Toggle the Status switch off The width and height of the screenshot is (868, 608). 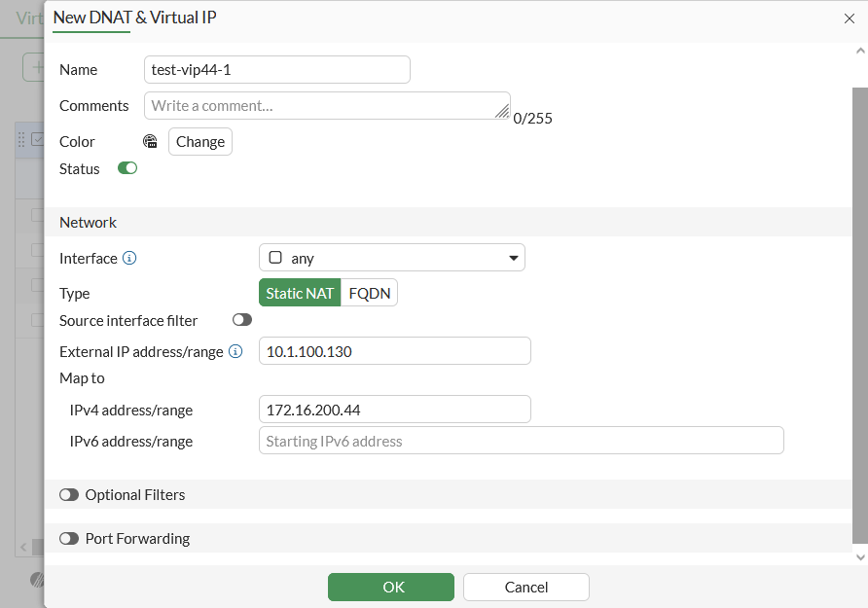point(127,168)
